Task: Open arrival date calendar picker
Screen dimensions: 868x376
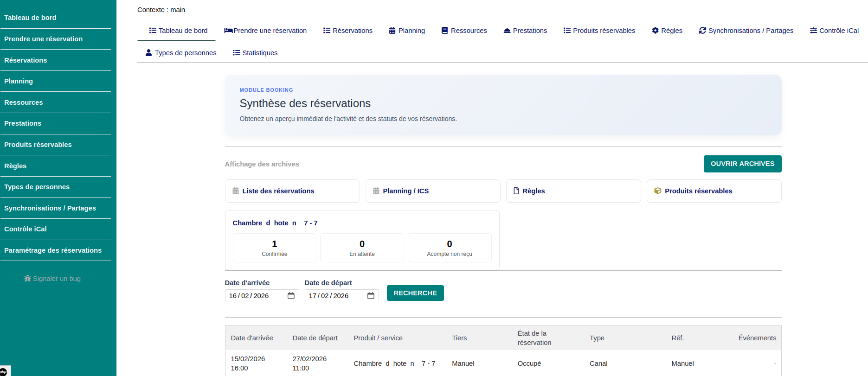Action: pos(291,296)
